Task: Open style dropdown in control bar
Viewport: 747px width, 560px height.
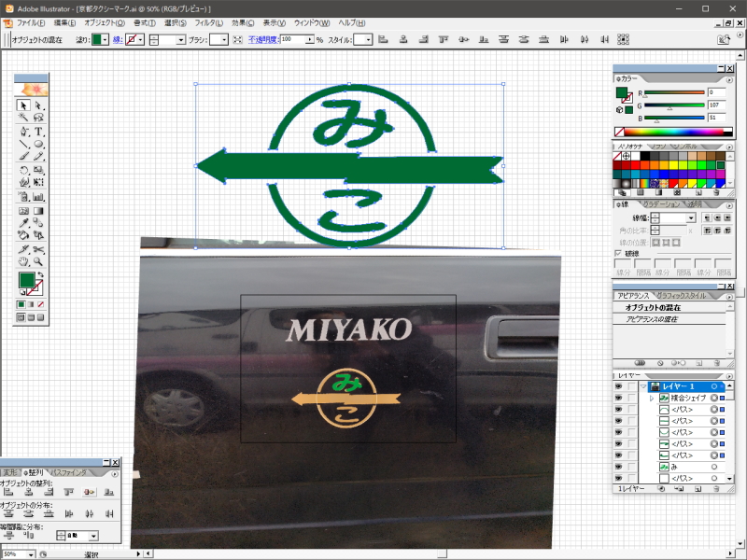Action: tap(368, 39)
